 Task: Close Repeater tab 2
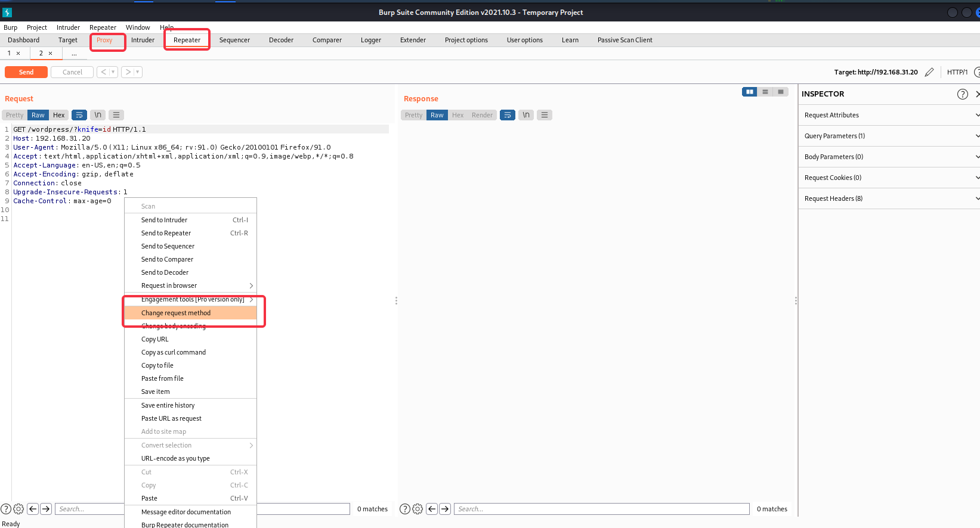50,53
